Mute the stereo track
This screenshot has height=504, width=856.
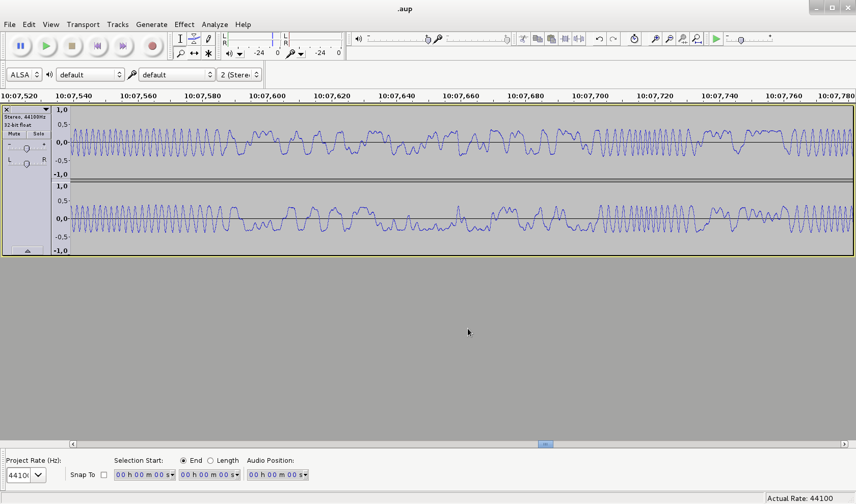coord(14,134)
